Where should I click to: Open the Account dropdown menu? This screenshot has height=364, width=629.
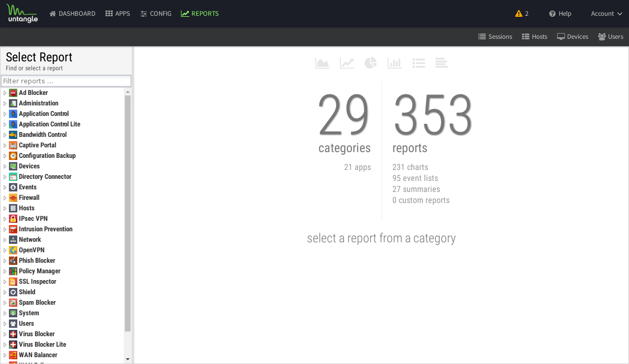click(606, 14)
